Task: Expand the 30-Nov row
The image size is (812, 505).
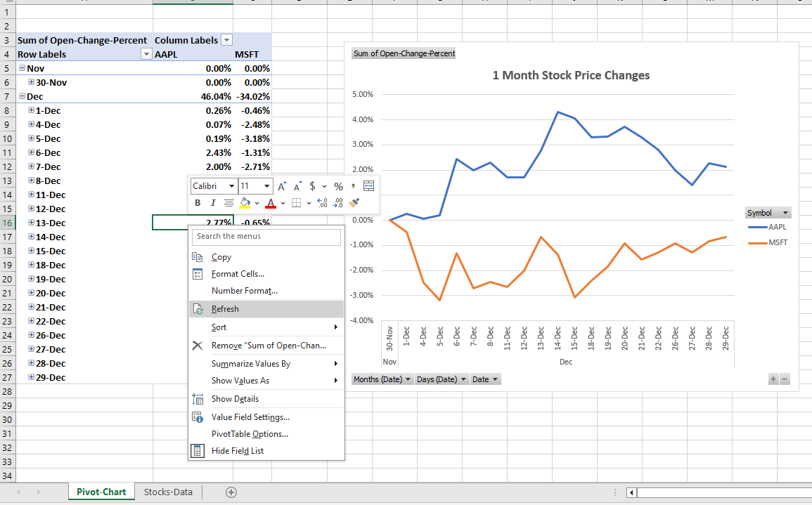Action: click(31, 81)
